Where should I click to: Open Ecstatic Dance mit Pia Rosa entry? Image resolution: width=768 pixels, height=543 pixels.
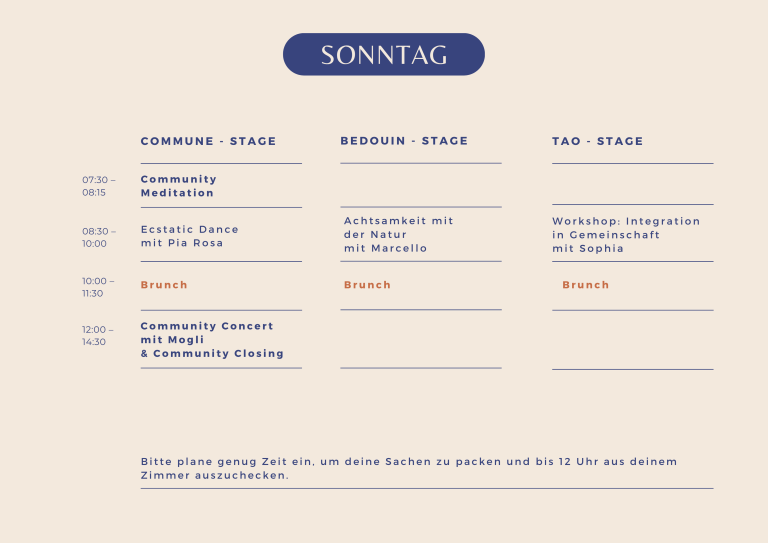[190, 236]
